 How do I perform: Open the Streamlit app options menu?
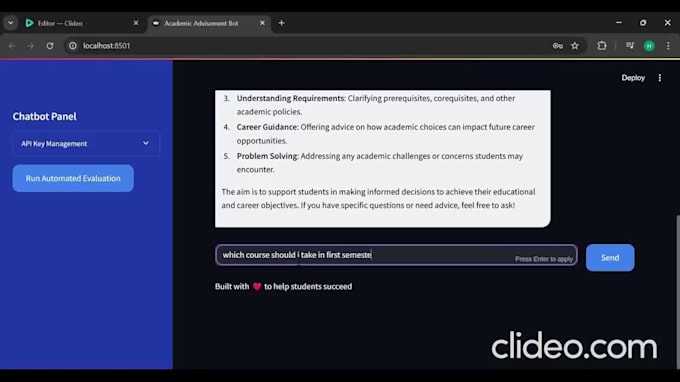coord(660,78)
